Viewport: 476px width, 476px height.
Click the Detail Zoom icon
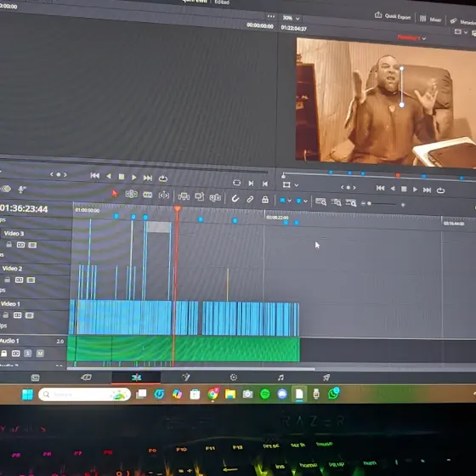[336, 202]
